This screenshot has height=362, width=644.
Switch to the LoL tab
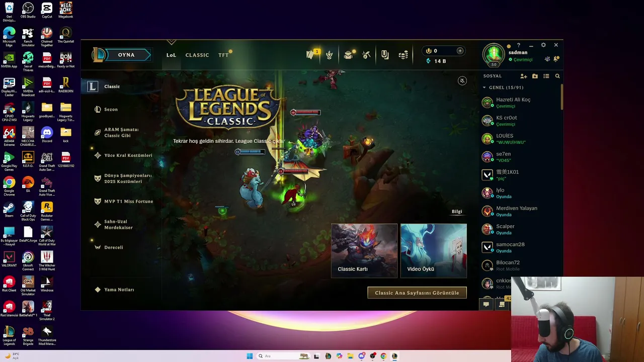point(172,55)
